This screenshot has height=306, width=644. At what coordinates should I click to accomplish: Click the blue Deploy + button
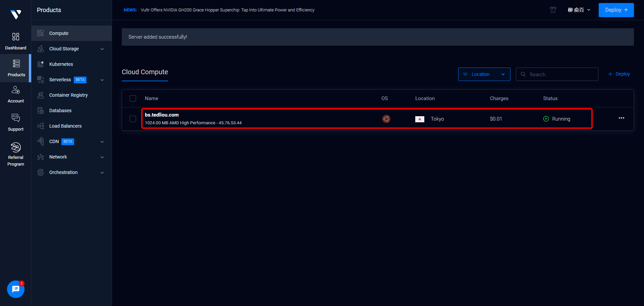click(x=616, y=10)
